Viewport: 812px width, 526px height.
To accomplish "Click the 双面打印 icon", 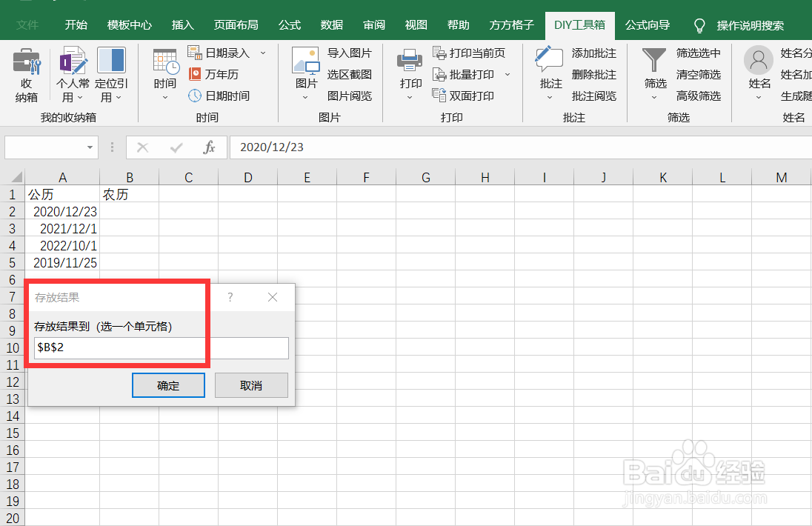I will click(439, 96).
